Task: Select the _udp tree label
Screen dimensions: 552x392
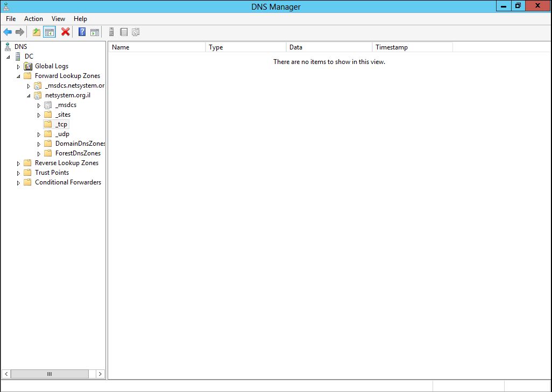Action: tap(62, 134)
